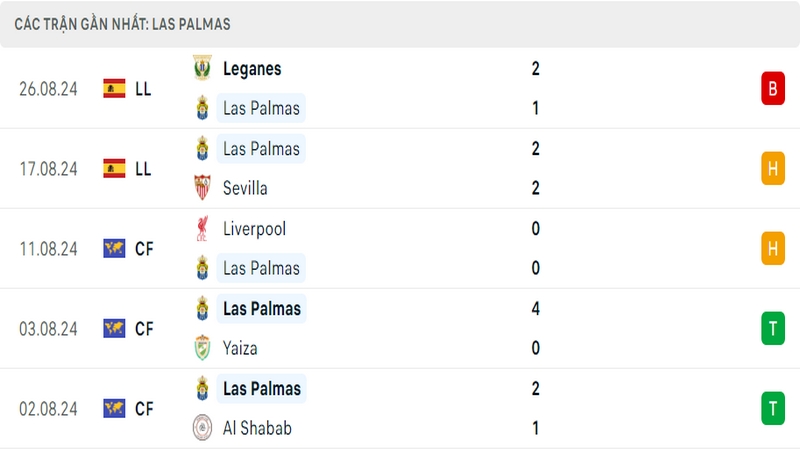Click the Sevilla club crest icon
This screenshot has width=800, height=450.
[202, 187]
